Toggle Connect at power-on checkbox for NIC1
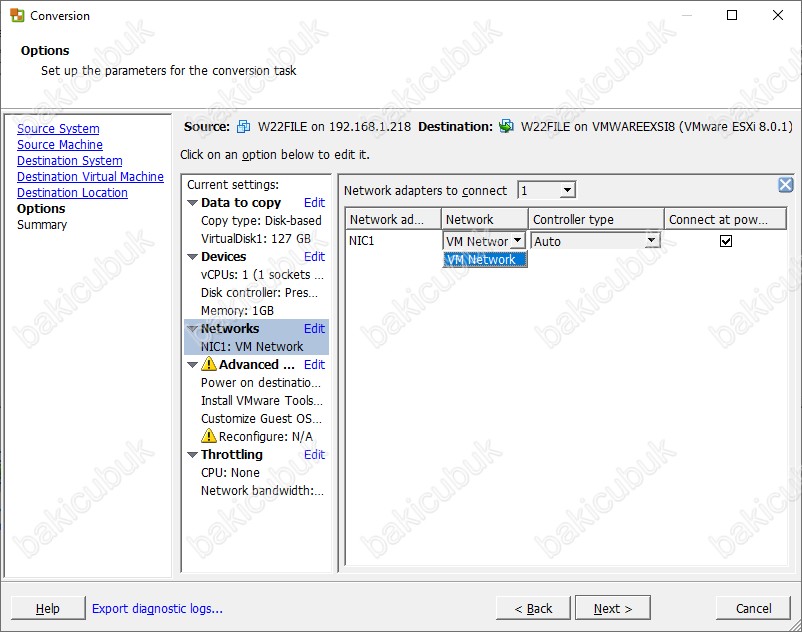Screen dimensions: 802x632 click(725, 241)
